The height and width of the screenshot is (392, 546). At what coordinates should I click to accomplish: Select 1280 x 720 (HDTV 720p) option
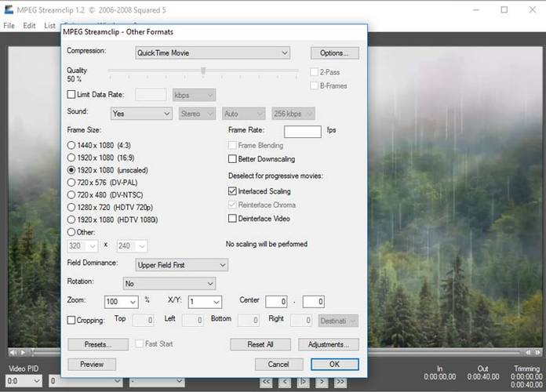tap(71, 208)
